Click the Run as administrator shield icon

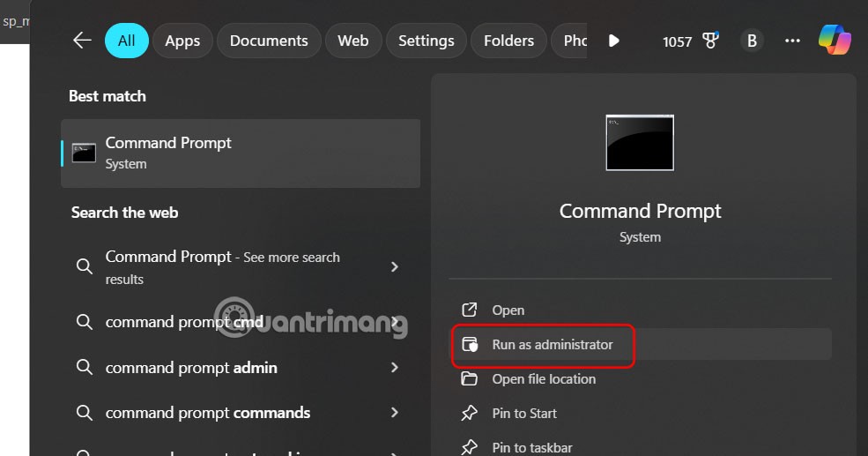point(470,345)
